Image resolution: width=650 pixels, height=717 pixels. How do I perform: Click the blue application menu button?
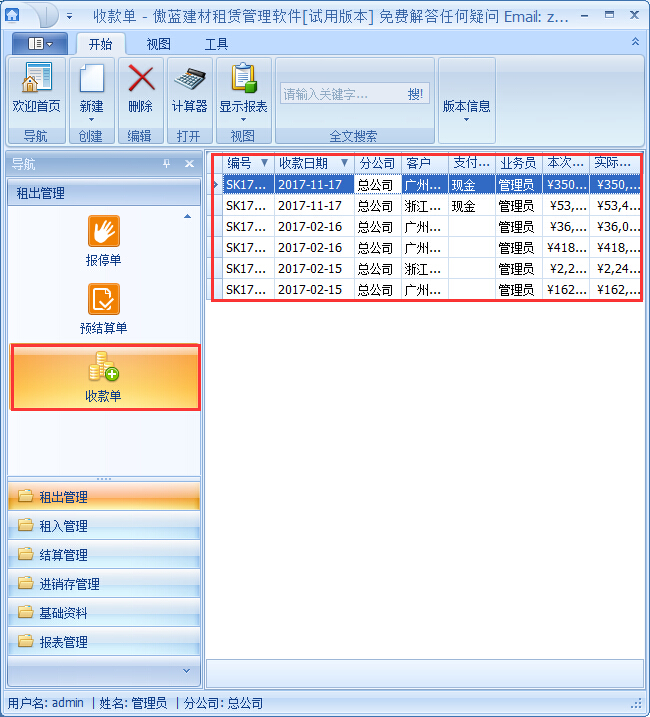[x=40, y=44]
